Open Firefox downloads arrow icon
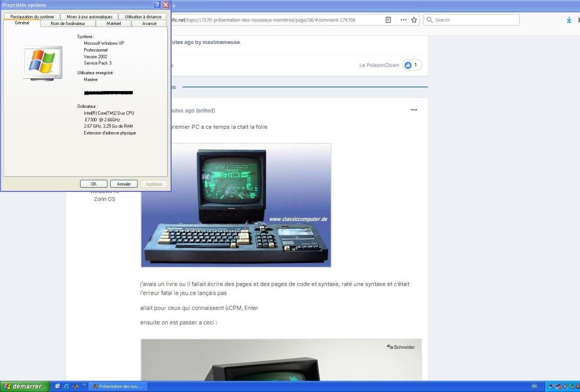 [569, 20]
